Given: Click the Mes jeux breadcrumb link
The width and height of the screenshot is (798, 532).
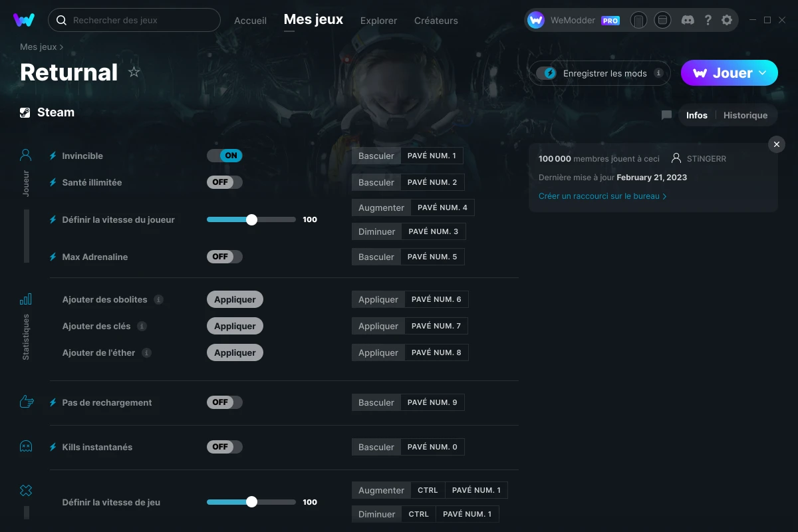Looking at the screenshot, I should (x=39, y=47).
